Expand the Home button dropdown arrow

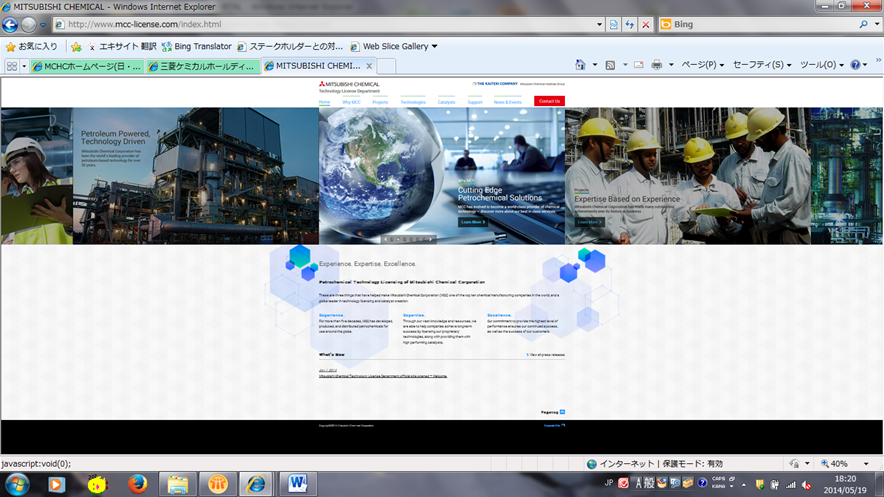coord(595,65)
